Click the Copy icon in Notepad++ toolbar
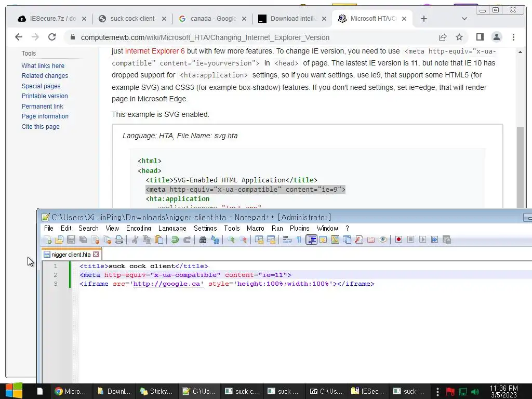The width and height of the screenshot is (532, 399). [x=147, y=240]
